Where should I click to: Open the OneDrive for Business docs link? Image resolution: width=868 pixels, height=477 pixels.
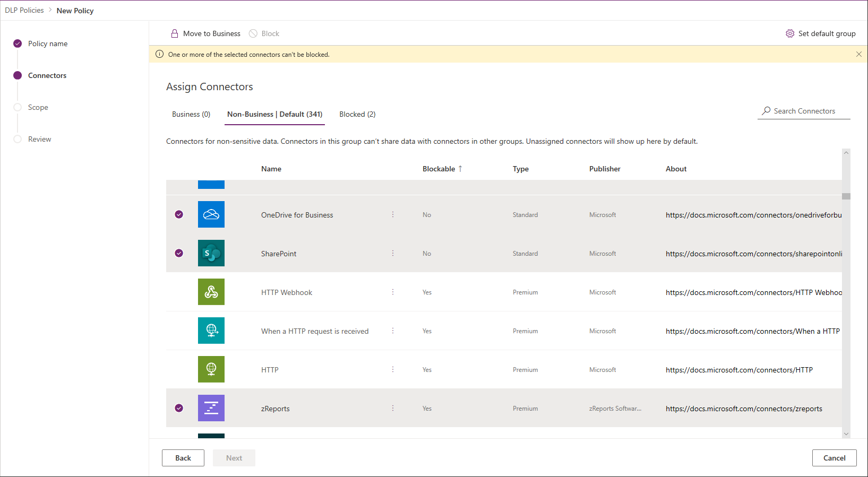[x=754, y=215]
